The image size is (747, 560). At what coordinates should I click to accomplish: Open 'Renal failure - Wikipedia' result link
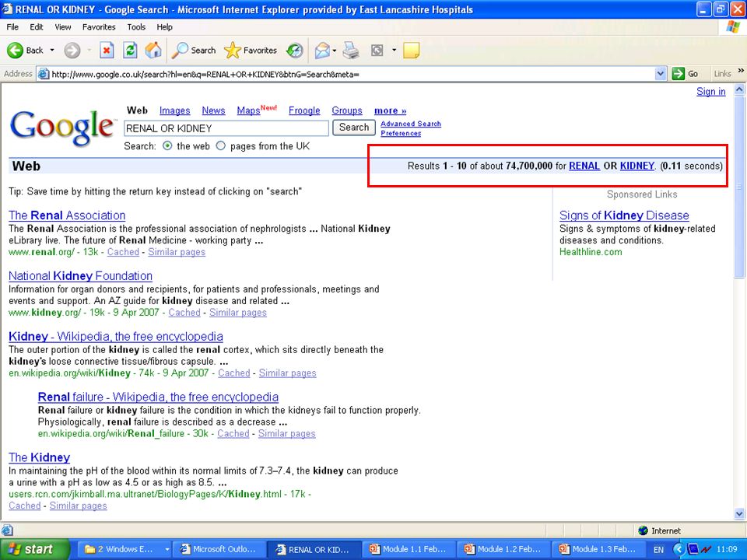[x=158, y=397]
